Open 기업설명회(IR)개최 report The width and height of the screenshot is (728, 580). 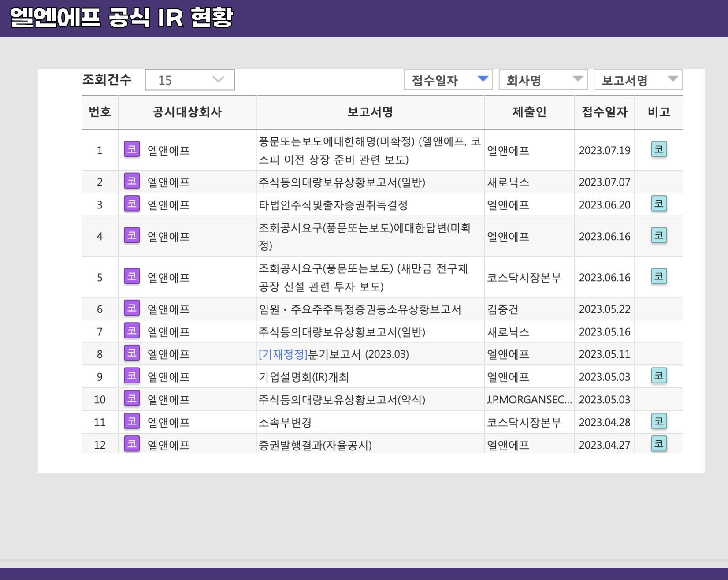click(x=304, y=377)
